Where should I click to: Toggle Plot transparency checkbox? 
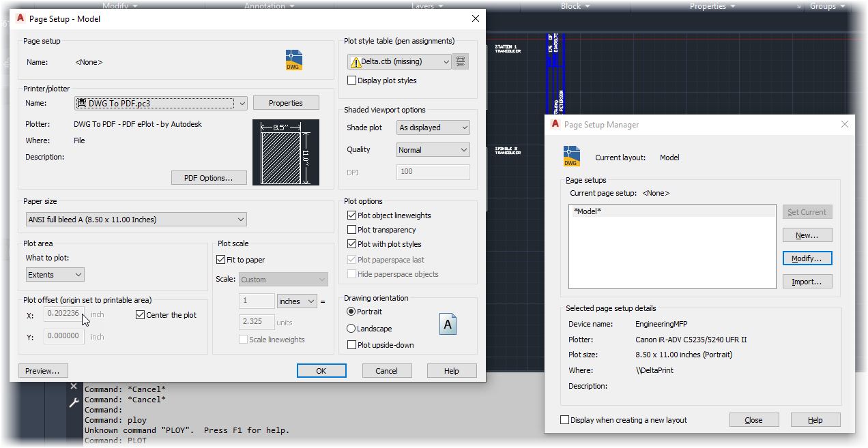(352, 230)
